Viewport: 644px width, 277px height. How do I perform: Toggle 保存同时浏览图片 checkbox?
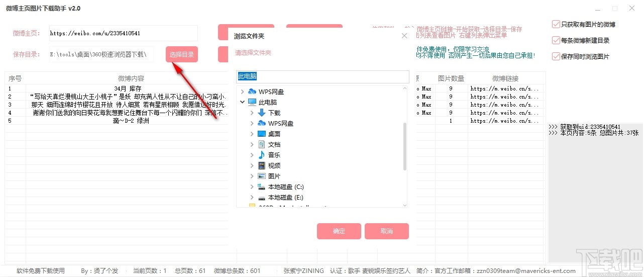click(x=556, y=56)
